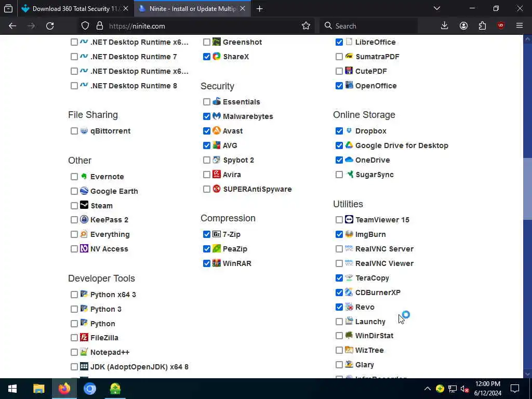Click the ShareX app icon
The image size is (532, 399).
coord(217,56)
